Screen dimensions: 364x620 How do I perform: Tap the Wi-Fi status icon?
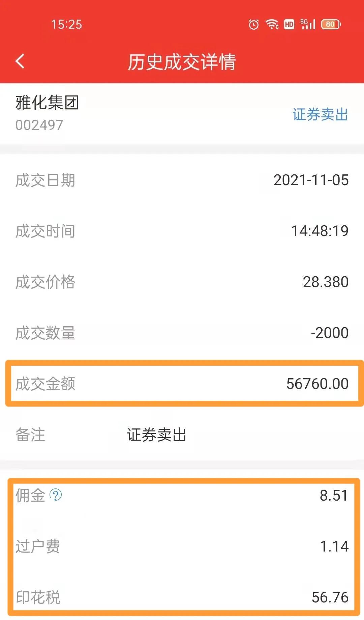point(272,24)
